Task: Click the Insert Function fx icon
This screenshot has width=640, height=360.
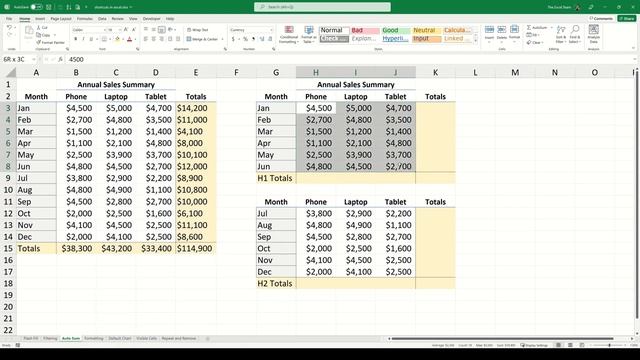Action: coord(60,59)
